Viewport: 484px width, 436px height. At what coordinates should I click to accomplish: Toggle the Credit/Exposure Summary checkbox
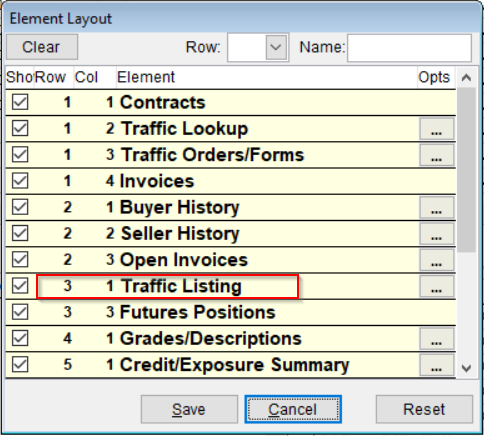(x=20, y=364)
